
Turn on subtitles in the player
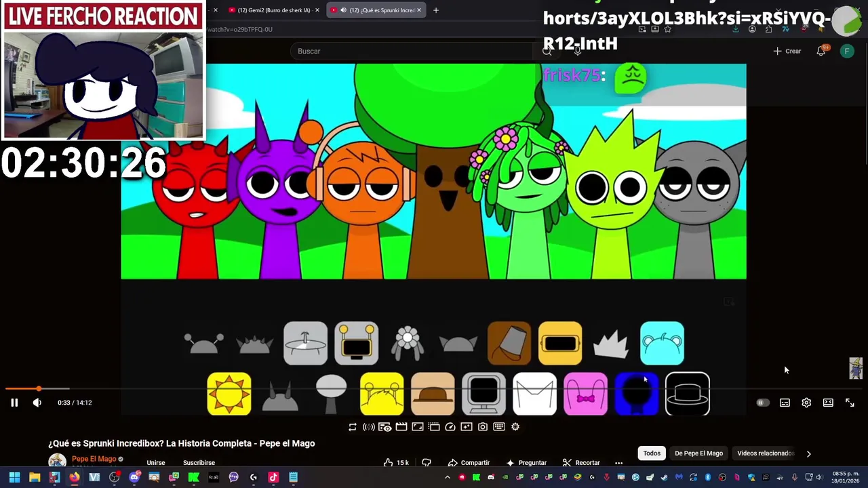click(785, 403)
